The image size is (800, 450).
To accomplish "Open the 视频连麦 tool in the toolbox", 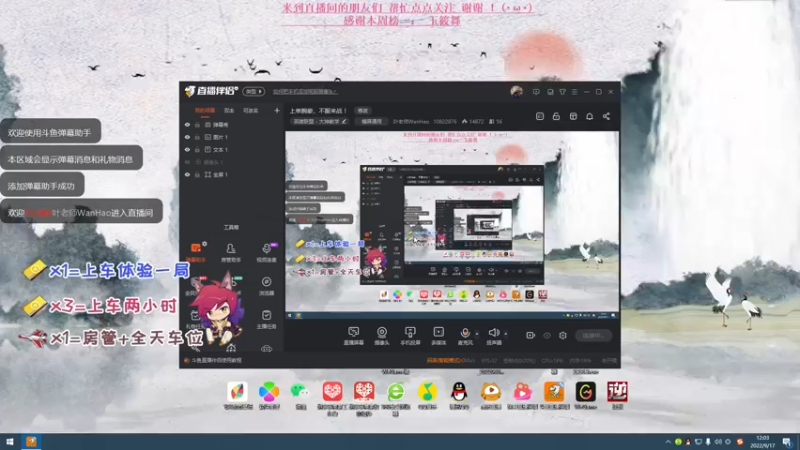I will [266, 252].
